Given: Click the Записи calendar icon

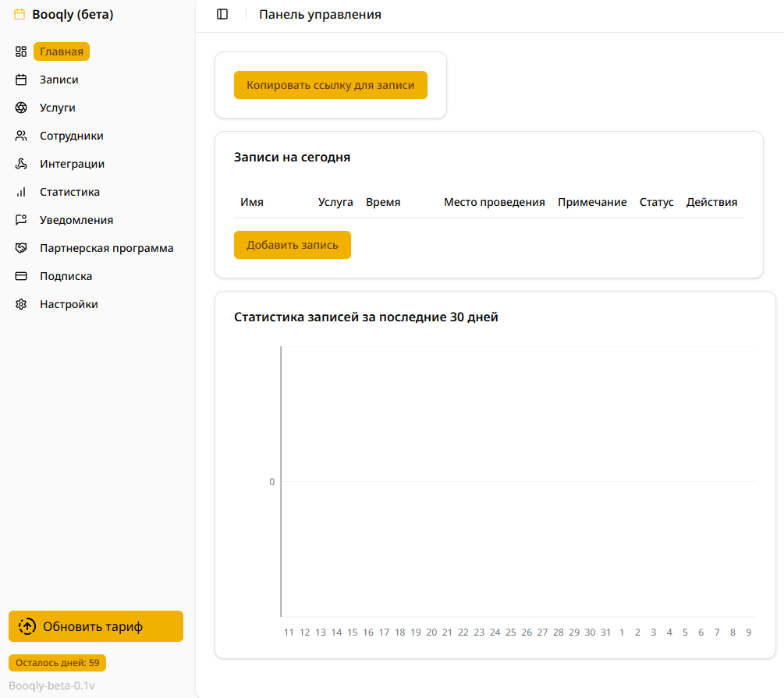Looking at the screenshot, I should [21, 80].
